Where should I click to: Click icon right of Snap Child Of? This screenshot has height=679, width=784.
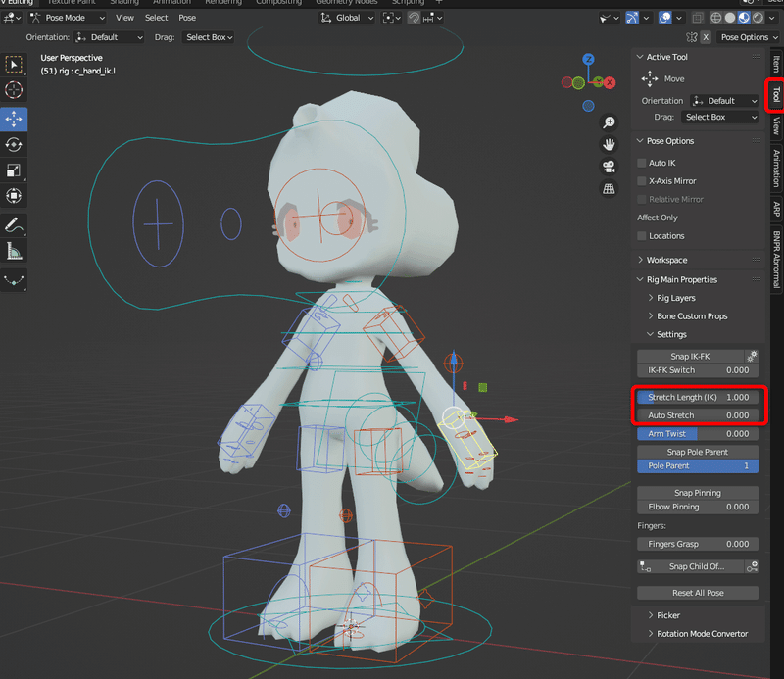click(x=752, y=566)
